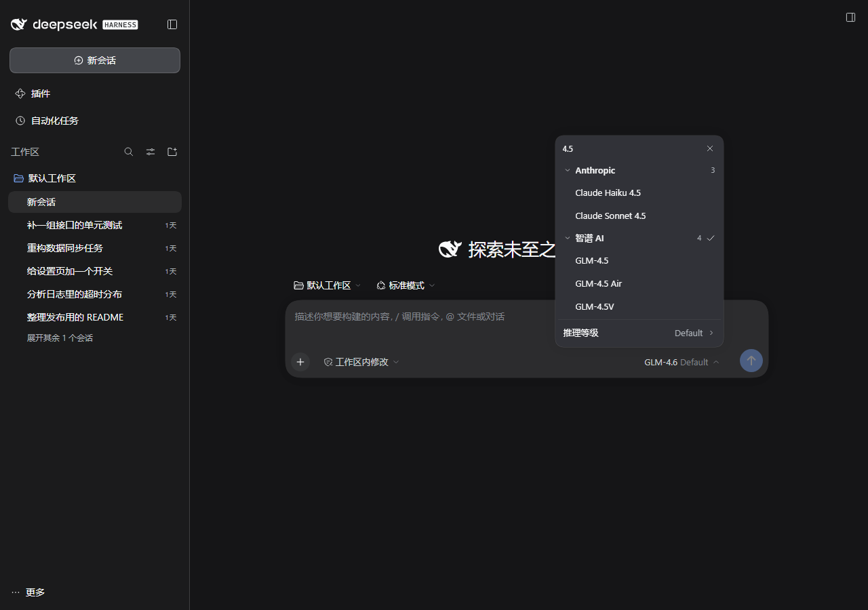This screenshot has width=868, height=610.
Task: Toggle the GLM-4.6 Default model selector
Action: pos(682,362)
